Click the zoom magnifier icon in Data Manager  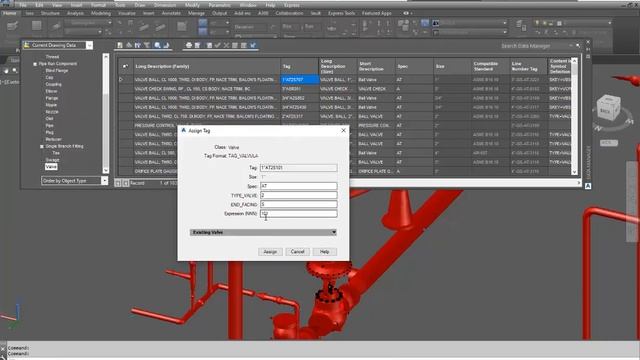(157, 45)
